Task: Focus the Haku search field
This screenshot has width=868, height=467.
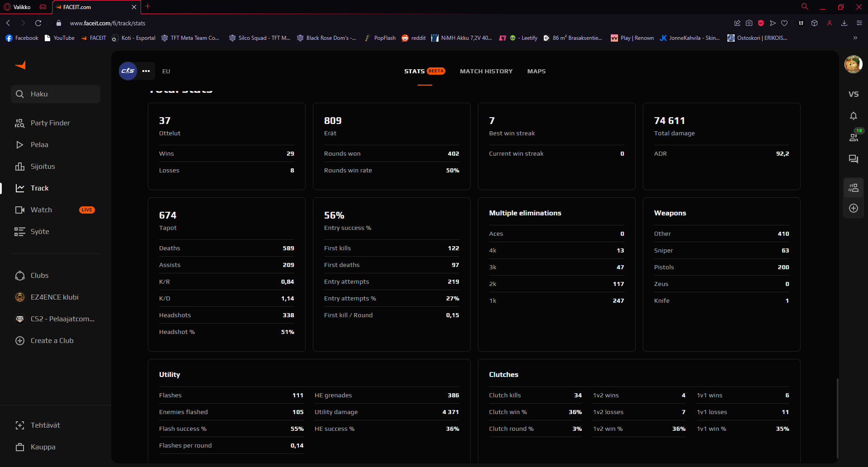Action: (x=56, y=94)
